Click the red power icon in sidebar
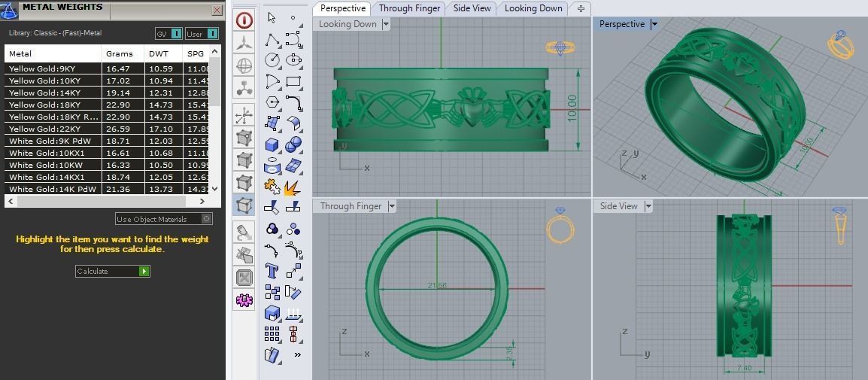 [244, 21]
